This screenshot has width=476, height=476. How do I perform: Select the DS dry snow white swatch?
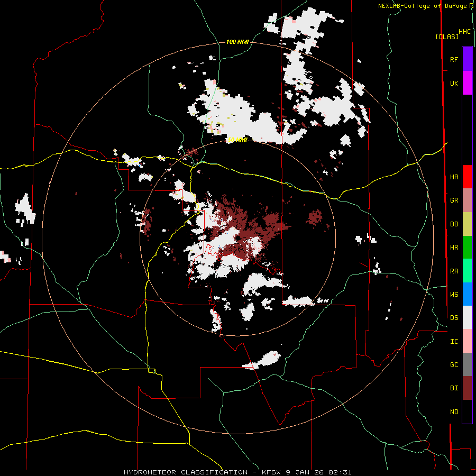click(x=467, y=317)
